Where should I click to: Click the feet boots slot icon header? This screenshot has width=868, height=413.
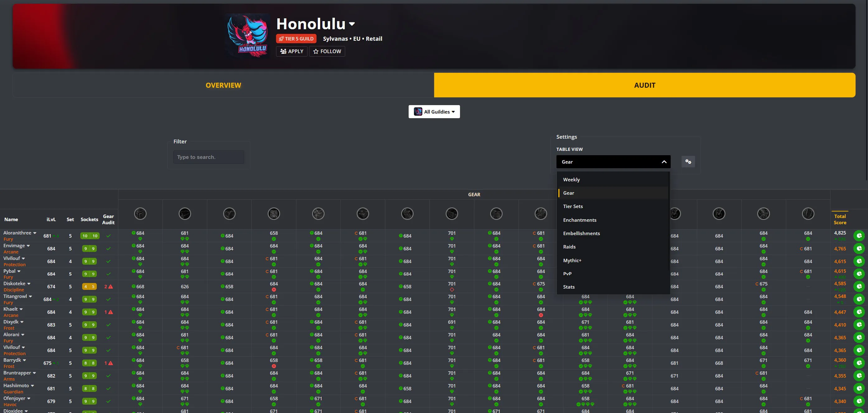(541, 214)
